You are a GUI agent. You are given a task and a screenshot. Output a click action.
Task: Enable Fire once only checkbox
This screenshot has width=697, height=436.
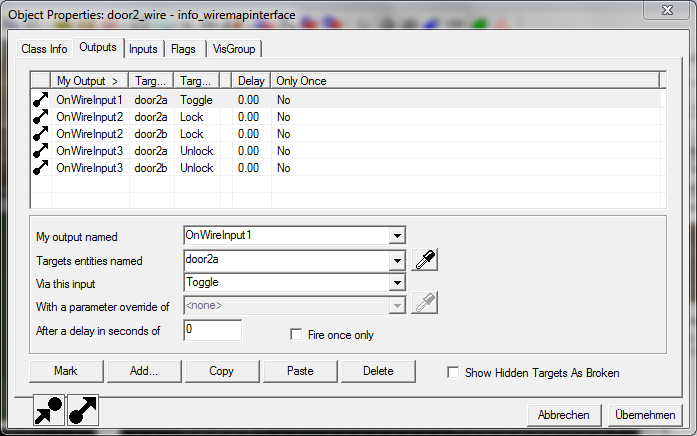coord(296,334)
